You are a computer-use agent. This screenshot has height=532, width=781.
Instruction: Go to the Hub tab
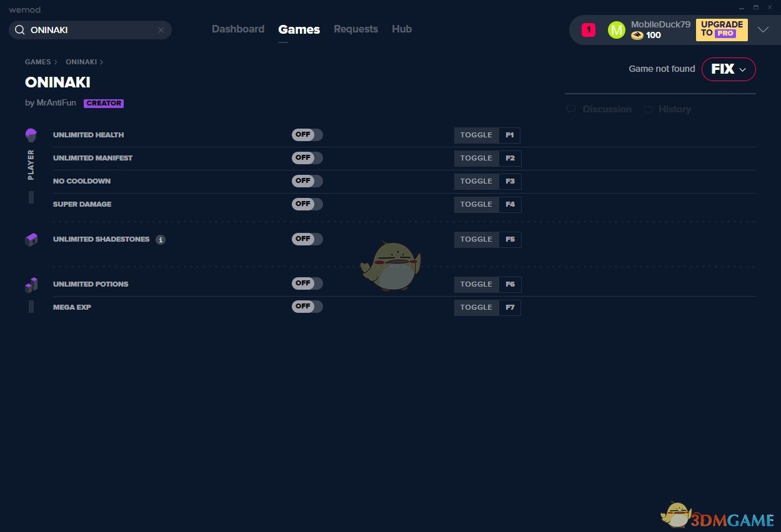tap(402, 29)
